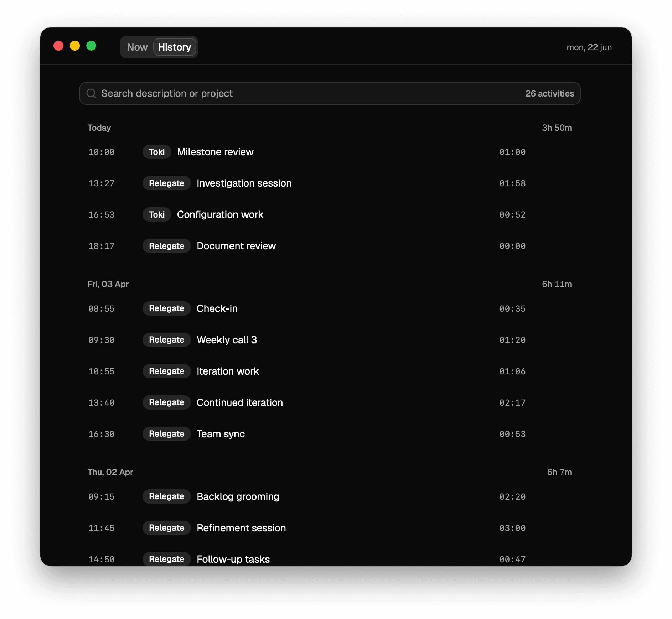Click the 03:00 duration value
Image resolution: width=672 pixels, height=619 pixels.
coord(512,528)
